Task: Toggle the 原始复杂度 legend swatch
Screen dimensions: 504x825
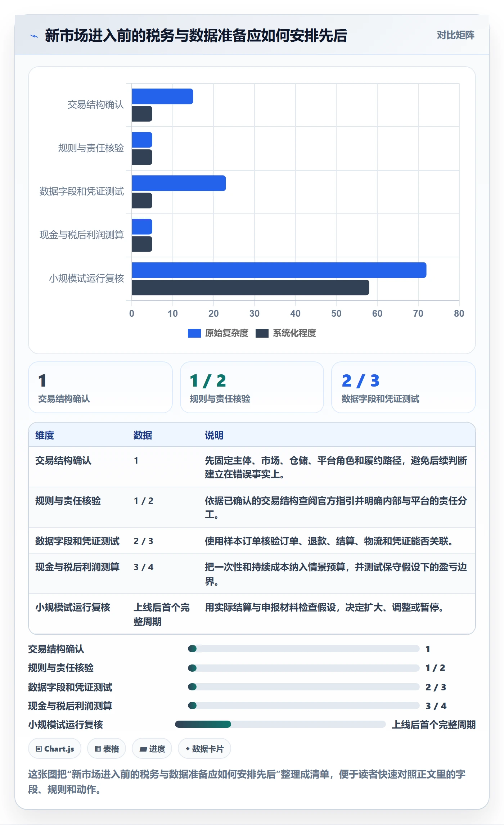Action: pos(194,333)
